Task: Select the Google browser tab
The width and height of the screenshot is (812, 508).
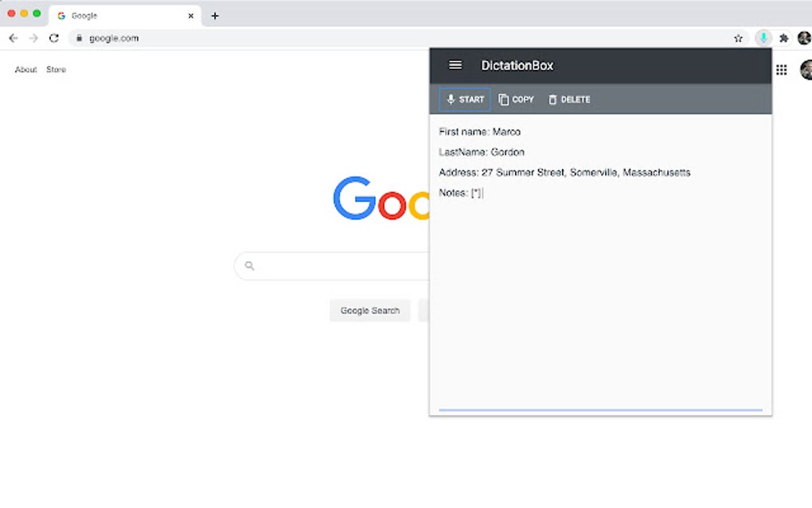Action: coord(124,16)
